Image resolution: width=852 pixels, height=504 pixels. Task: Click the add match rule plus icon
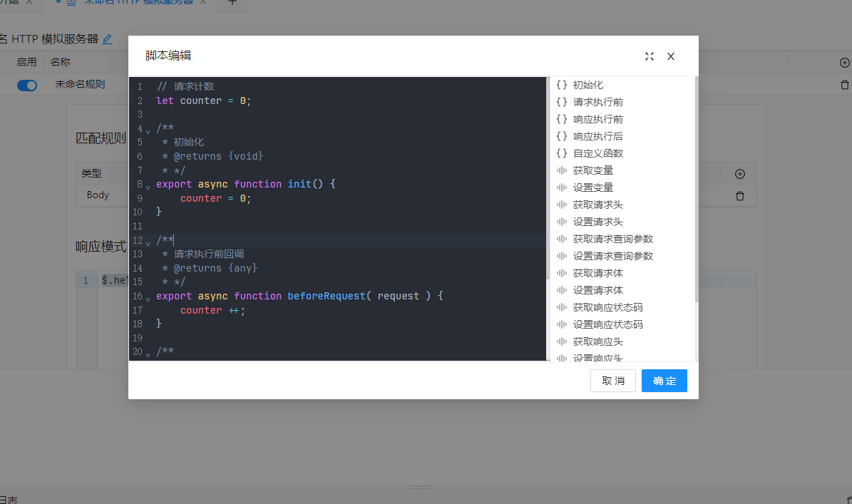pyautogui.click(x=740, y=174)
